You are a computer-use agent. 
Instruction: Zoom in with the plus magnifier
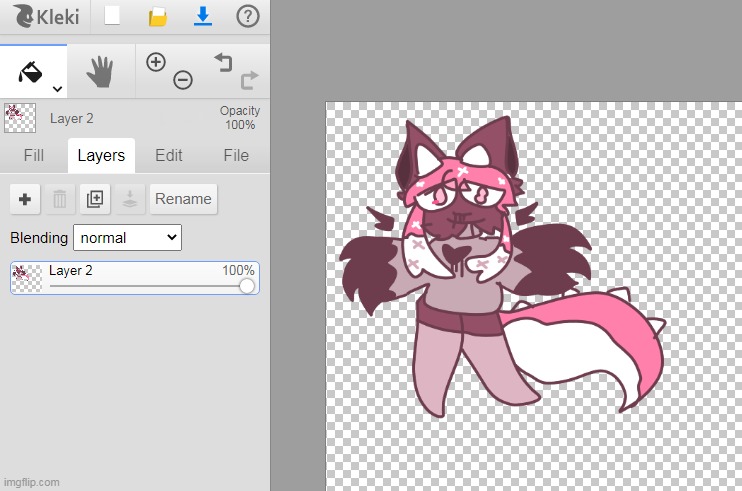pyautogui.click(x=155, y=62)
